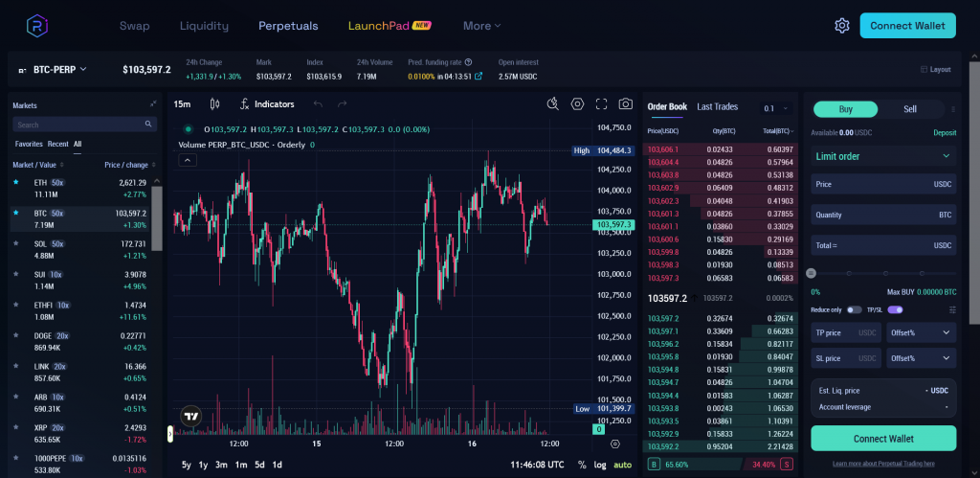Toggle the favorite star for ETH
The image size is (980, 478).
click(16, 182)
